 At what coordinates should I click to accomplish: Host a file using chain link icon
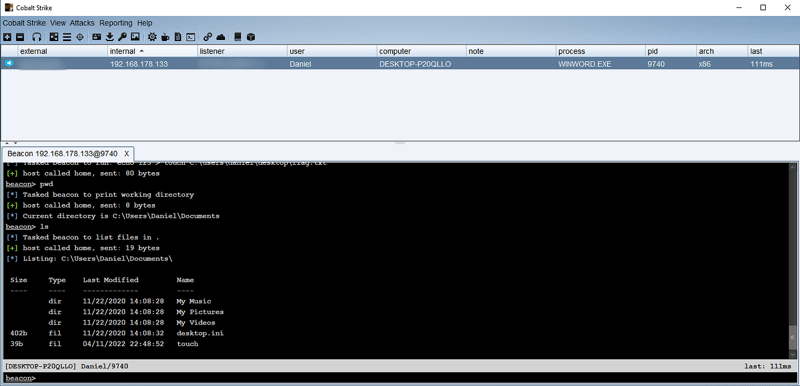click(208, 37)
